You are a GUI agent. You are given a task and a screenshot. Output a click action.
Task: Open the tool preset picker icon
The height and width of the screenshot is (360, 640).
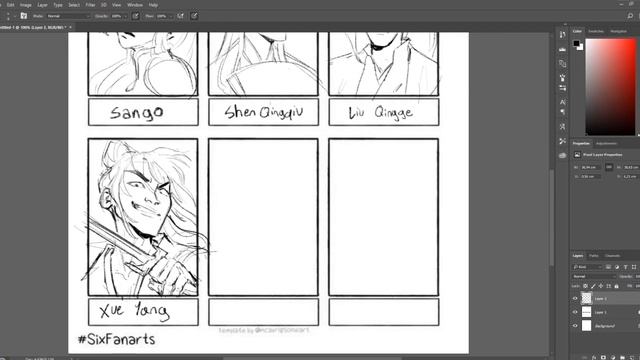(24, 16)
